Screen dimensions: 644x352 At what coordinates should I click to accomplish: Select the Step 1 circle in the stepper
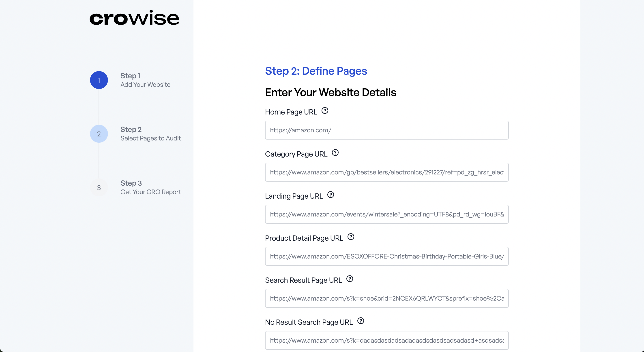[x=99, y=80]
